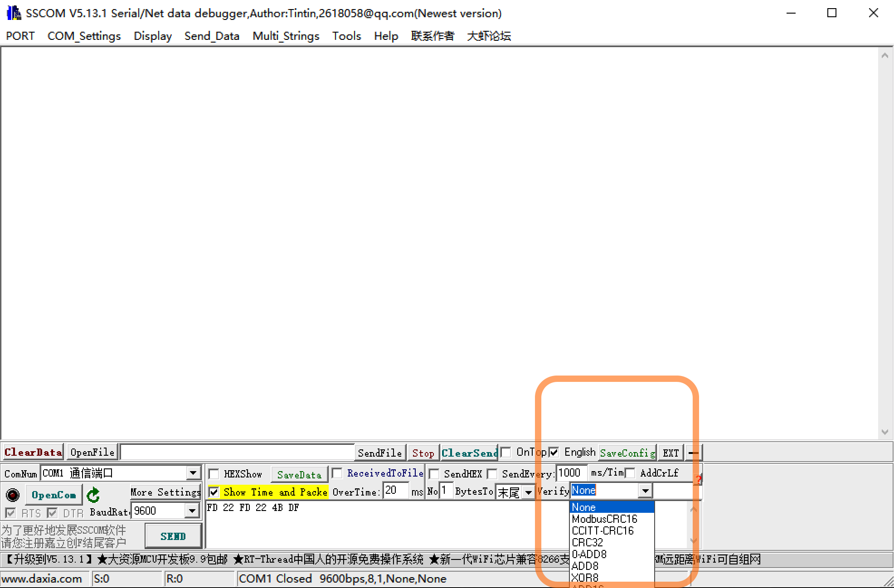Select CCITT-CRC16 from Verify list
Screen dimensions: 894x588
(612, 530)
